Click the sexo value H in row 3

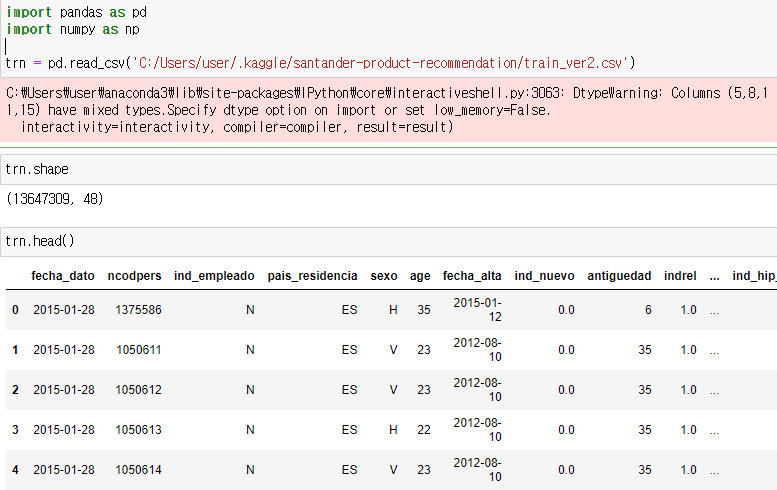[393, 430]
